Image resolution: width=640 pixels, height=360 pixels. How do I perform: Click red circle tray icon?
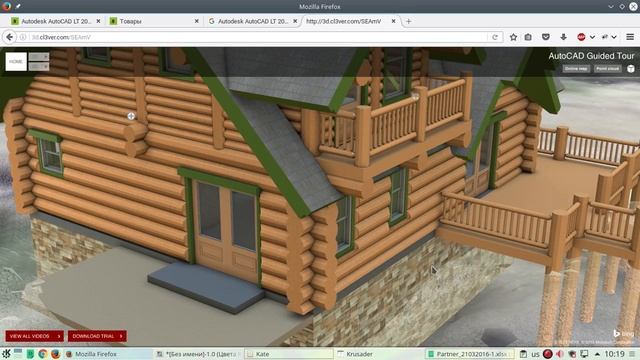pos(548,354)
